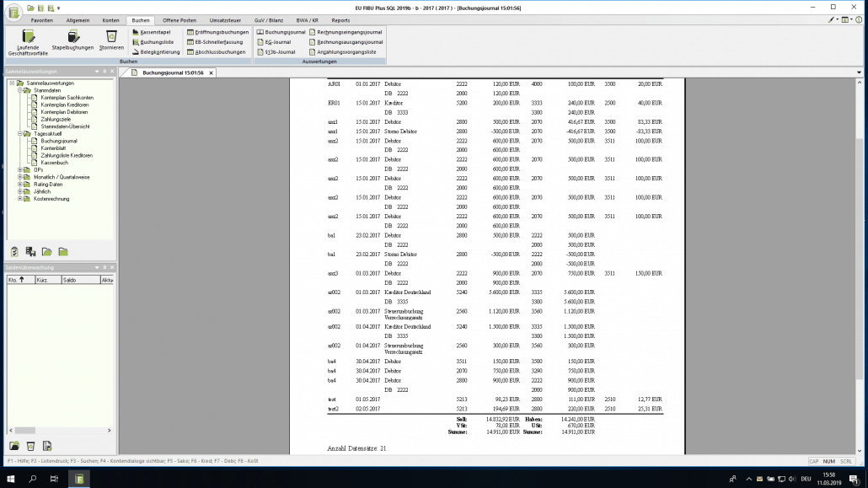Open Windows taskbar search

(32, 479)
